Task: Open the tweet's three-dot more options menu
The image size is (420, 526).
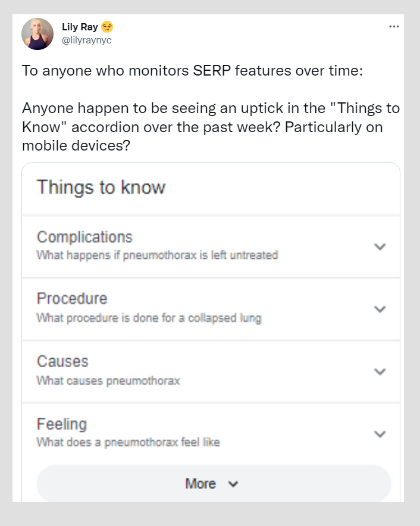Action: pos(394,27)
